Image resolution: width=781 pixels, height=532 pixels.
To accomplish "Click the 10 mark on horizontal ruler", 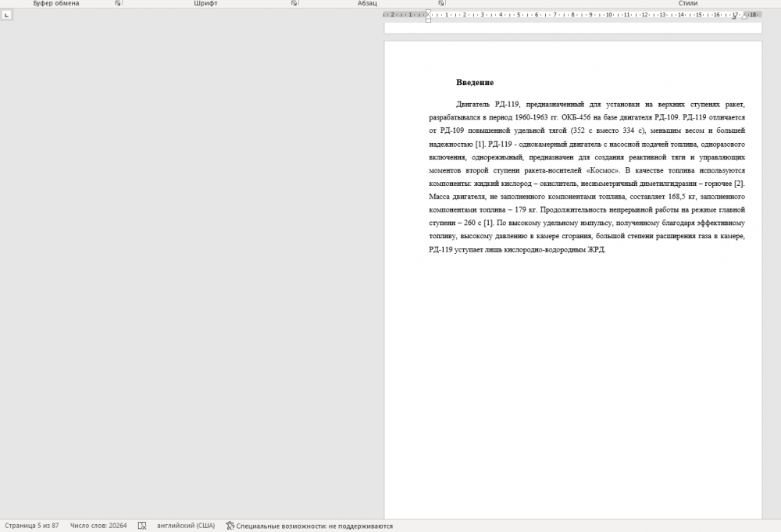I will point(608,15).
